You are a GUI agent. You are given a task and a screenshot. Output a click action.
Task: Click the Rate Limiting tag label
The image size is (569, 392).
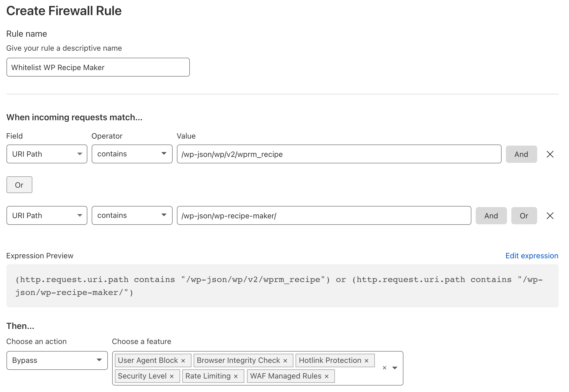click(208, 376)
